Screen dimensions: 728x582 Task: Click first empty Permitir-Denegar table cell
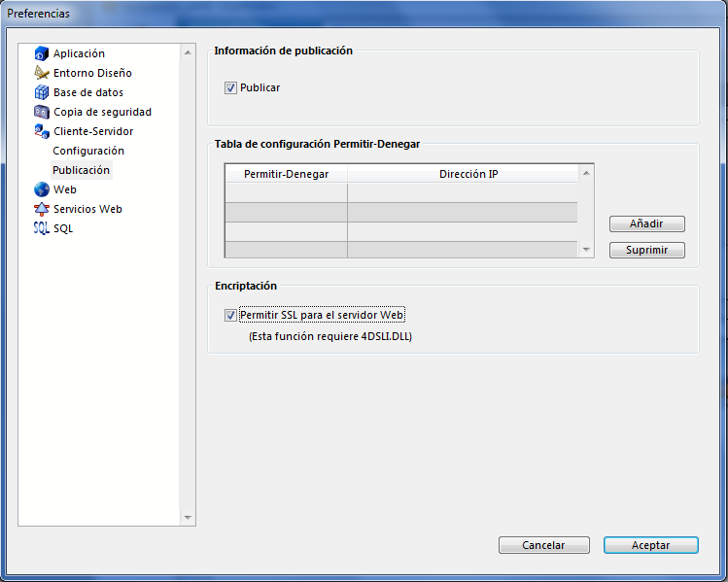pos(286,192)
